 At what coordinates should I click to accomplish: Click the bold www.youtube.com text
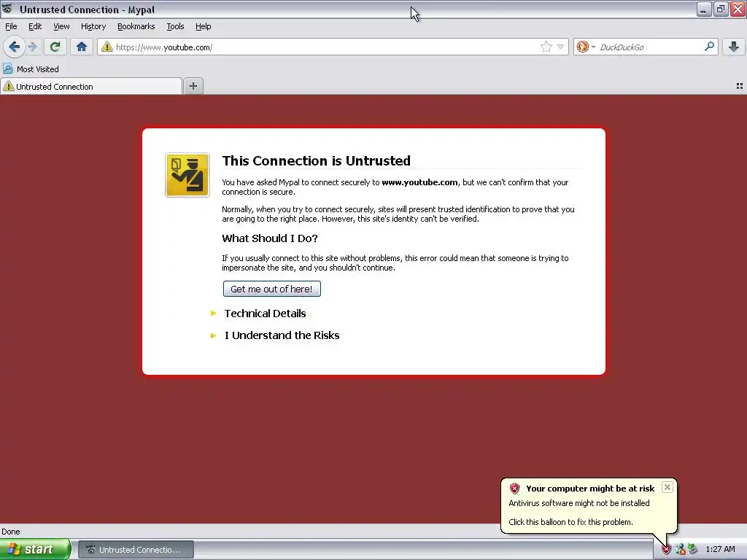pyautogui.click(x=419, y=182)
